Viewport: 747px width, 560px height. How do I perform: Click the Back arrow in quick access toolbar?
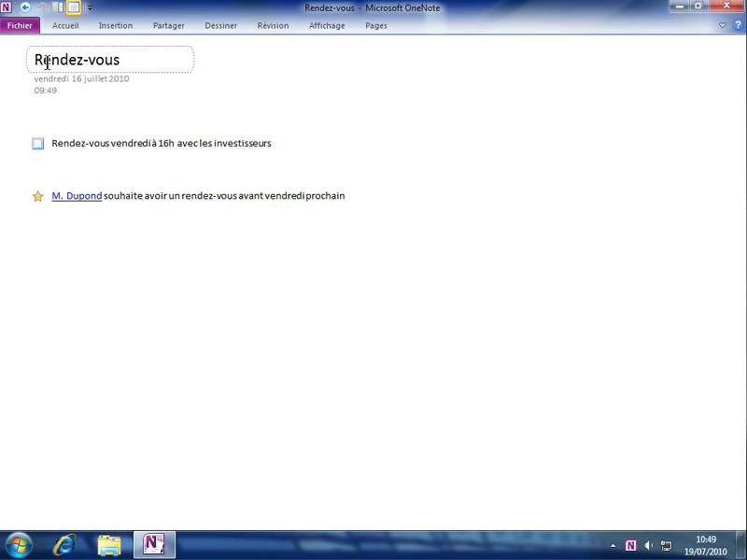pos(25,7)
